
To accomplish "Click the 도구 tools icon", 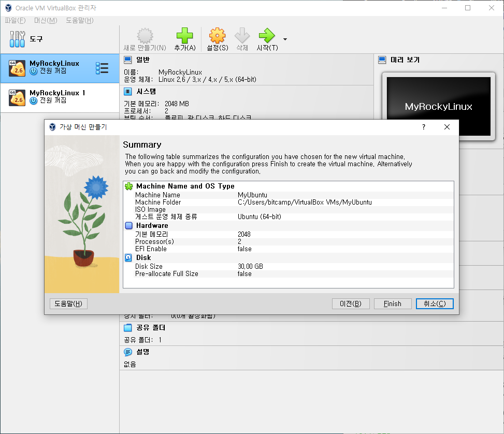I will click(x=18, y=39).
